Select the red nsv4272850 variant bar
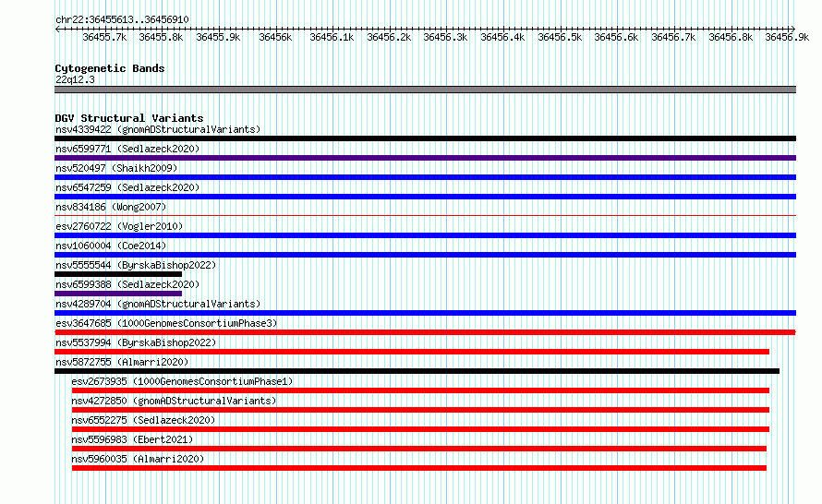The height and width of the screenshot is (504, 822). point(420,410)
